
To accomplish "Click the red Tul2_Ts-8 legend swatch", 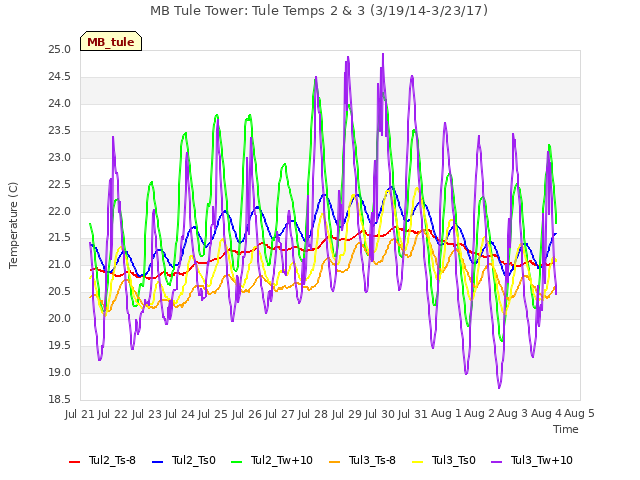I will click(75, 462).
